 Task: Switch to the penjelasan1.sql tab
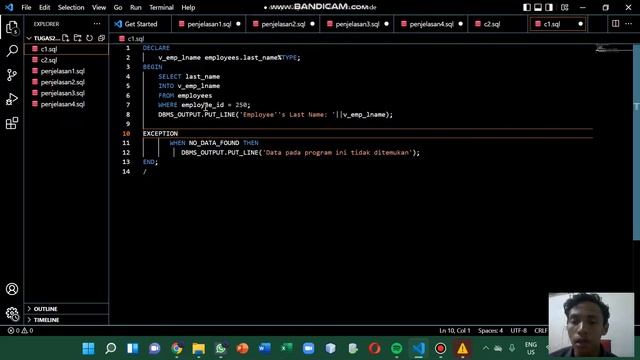tap(209, 24)
